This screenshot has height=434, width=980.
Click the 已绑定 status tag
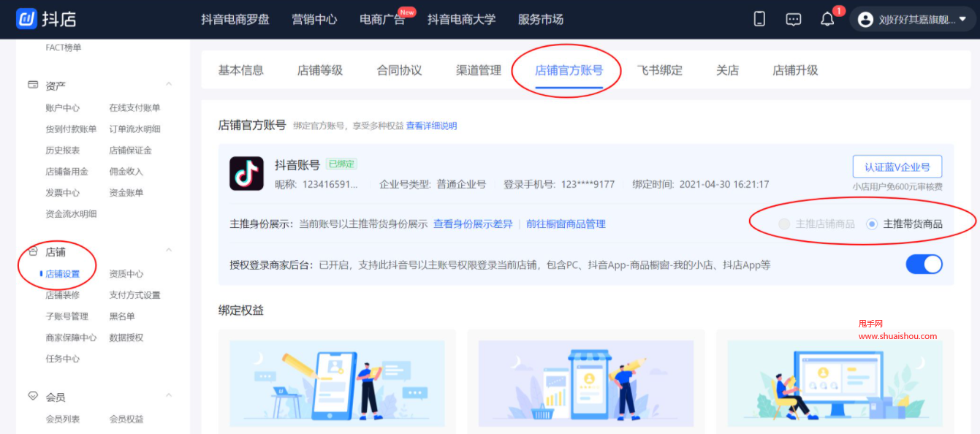coord(341,164)
